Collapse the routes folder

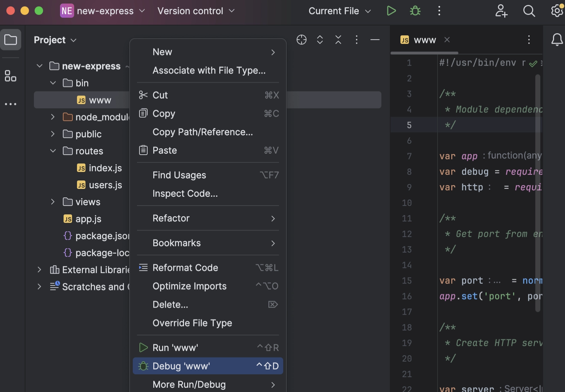click(53, 151)
